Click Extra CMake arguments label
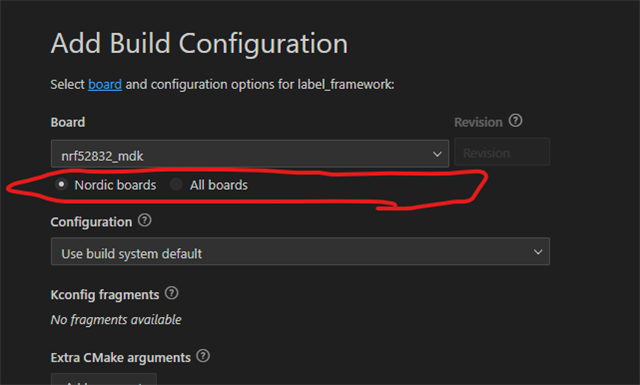 point(121,358)
